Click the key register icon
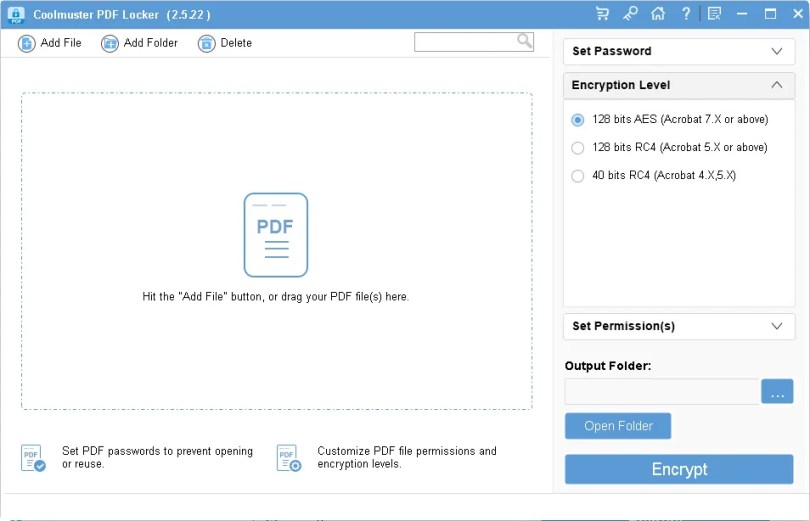Image resolution: width=810 pixels, height=521 pixels. coord(630,13)
